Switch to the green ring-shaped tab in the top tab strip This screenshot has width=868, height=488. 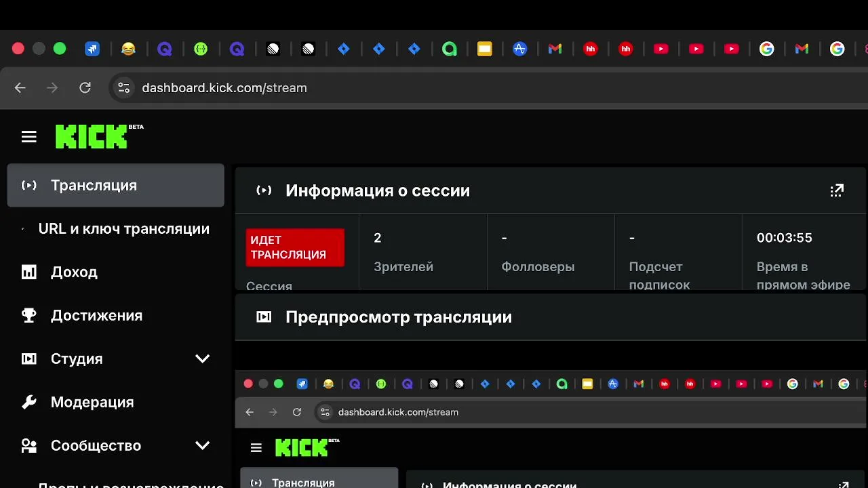[x=449, y=49]
